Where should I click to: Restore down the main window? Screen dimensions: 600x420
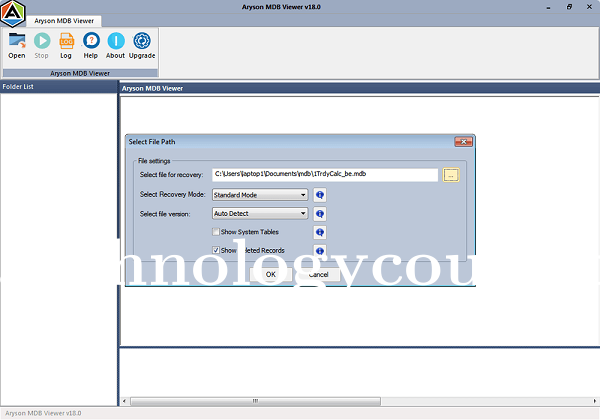[569, 7]
